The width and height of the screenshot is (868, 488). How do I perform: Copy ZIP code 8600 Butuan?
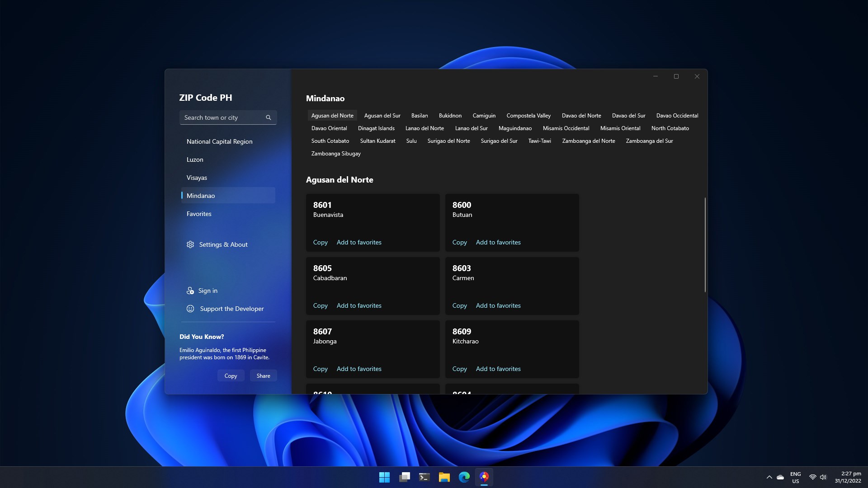point(459,243)
